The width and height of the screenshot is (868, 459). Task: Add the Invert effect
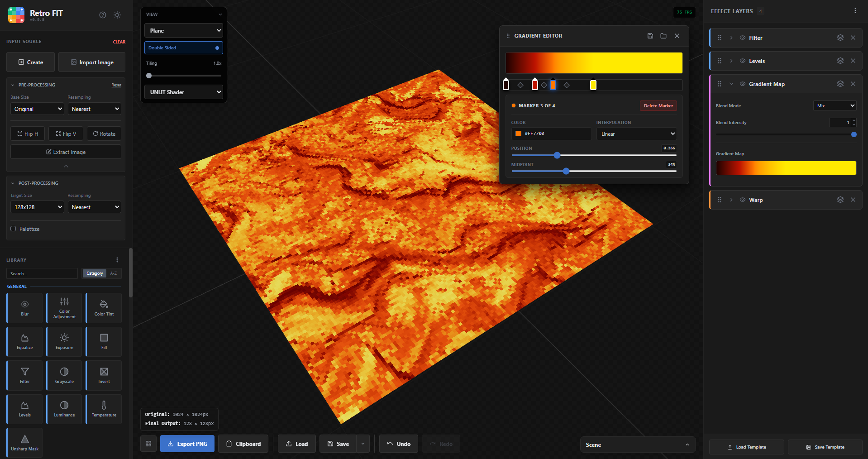(104, 375)
